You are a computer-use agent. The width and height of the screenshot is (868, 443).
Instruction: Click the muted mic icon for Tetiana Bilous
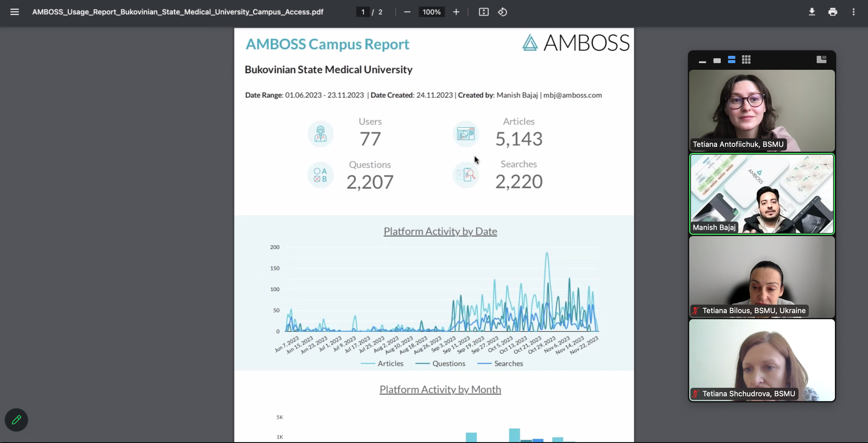tap(695, 311)
